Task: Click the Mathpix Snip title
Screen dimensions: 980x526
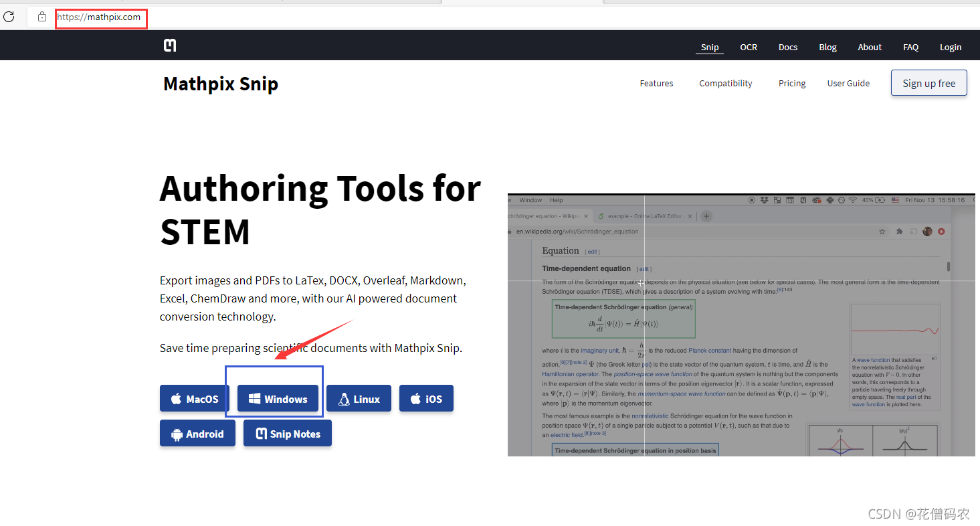Action: click(221, 84)
